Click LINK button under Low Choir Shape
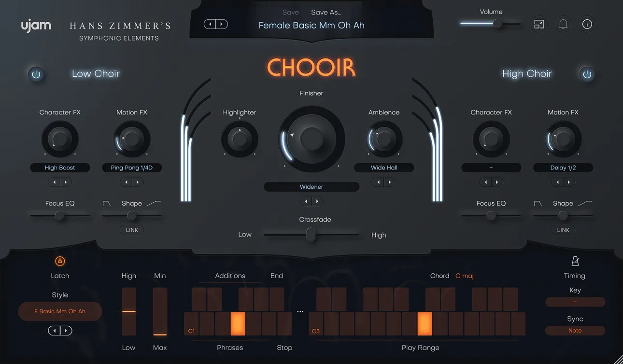The height and width of the screenshot is (364, 623). (x=132, y=230)
